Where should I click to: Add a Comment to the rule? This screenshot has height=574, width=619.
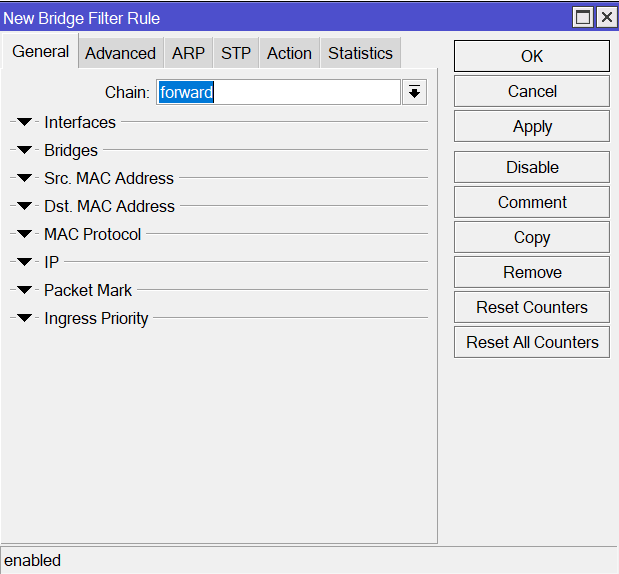coord(532,202)
